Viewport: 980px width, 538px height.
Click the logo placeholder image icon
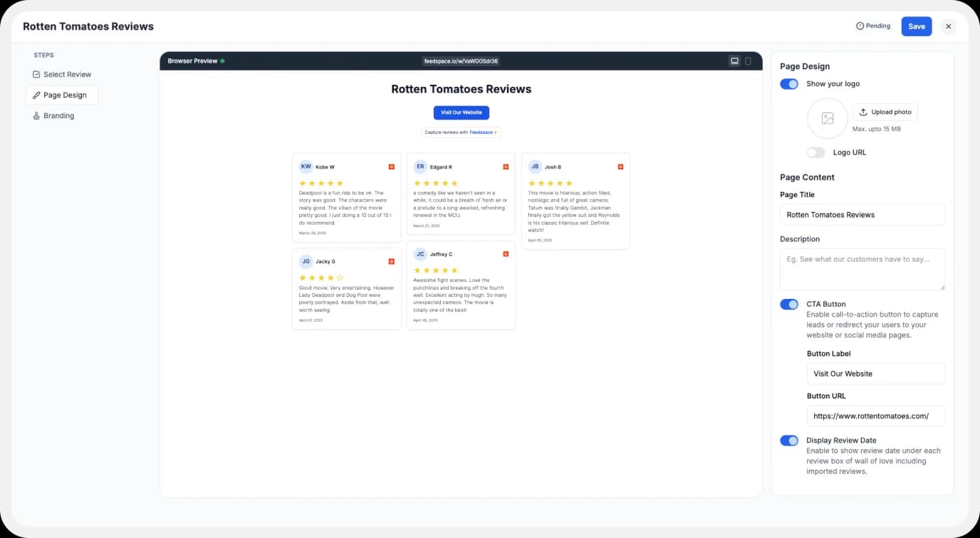(827, 118)
